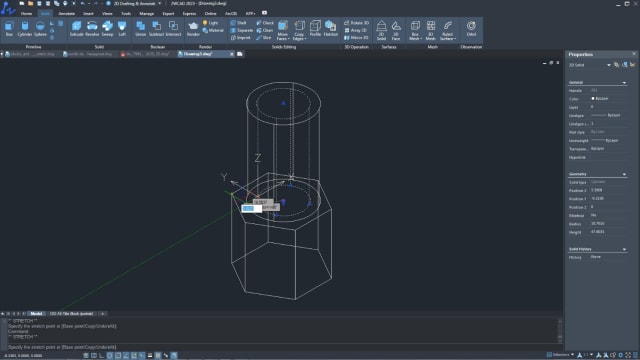Viewport: 640px width, 360px height.
Task: Open the Express ribbon tab
Action: (189, 13)
